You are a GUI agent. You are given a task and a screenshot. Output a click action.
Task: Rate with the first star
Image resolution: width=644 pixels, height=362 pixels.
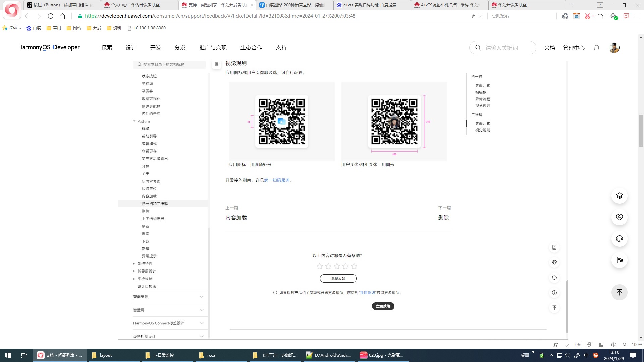[320, 266]
